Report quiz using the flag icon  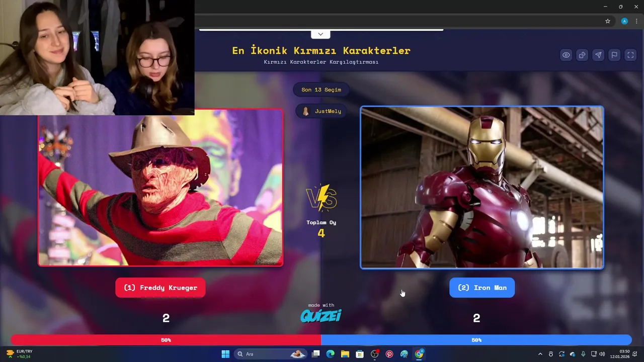coord(614,55)
